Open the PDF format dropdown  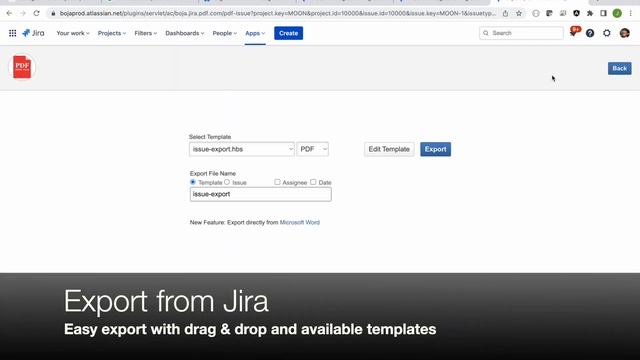313,149
